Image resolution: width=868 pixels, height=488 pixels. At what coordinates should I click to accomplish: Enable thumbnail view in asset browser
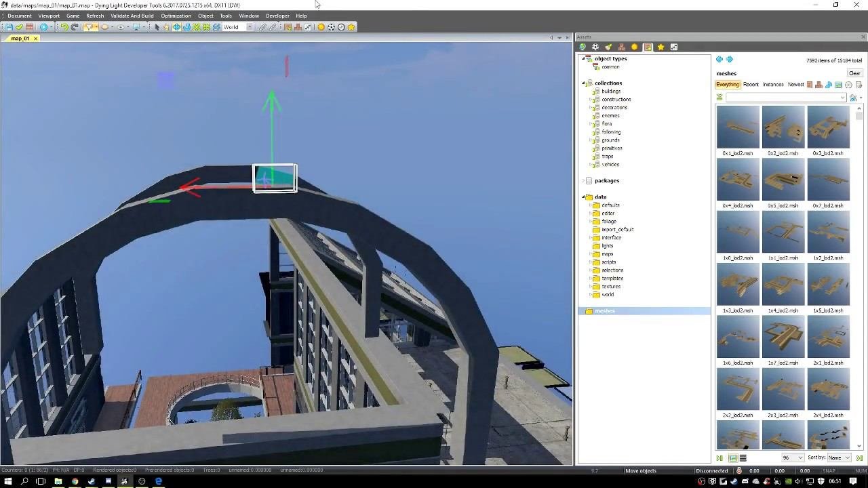(x=733, y=458)
